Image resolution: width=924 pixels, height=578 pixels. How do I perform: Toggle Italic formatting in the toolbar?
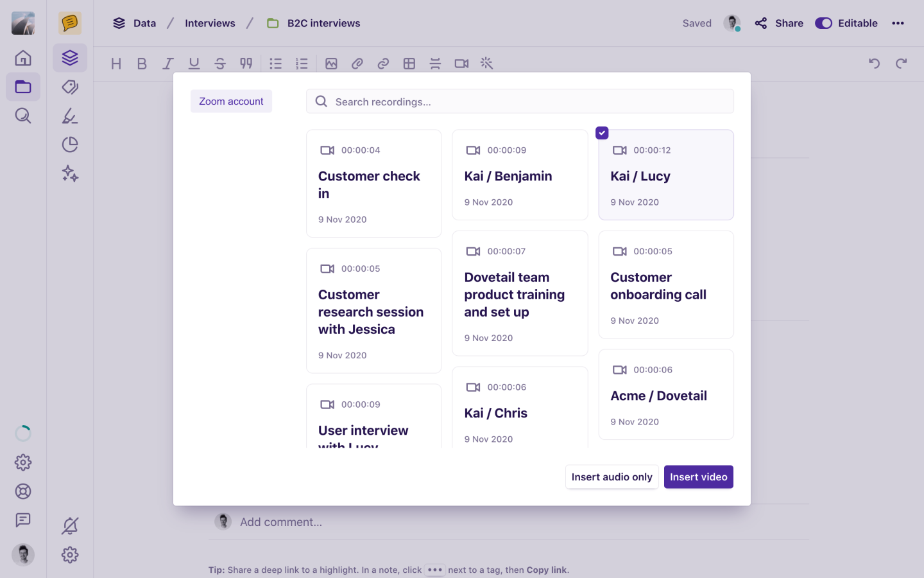tap(168, 64)
